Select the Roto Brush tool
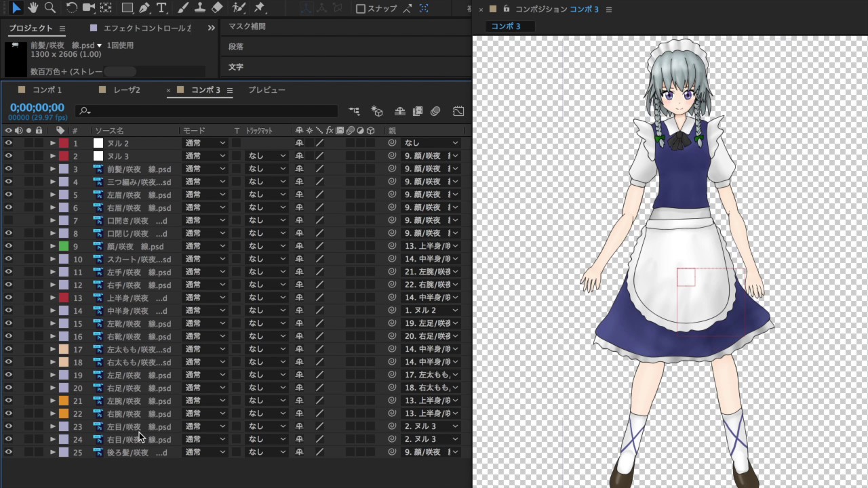 tap(239, 7)
